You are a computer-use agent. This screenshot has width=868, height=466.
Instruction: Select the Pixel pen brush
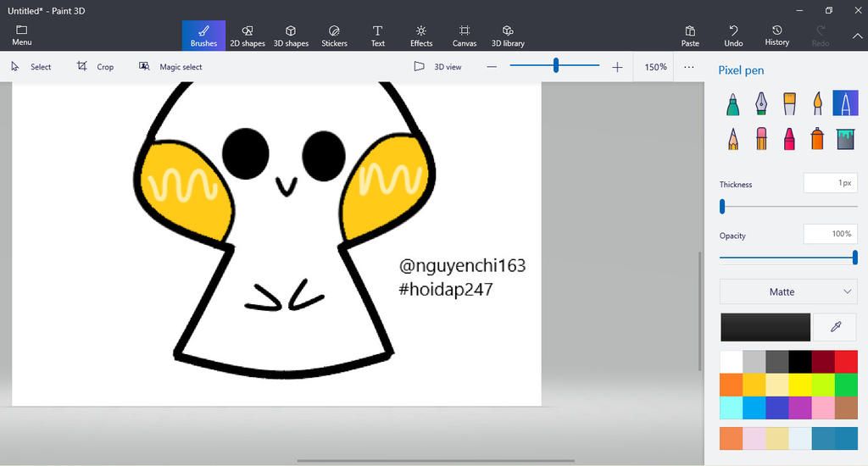[x=845, y=103]
